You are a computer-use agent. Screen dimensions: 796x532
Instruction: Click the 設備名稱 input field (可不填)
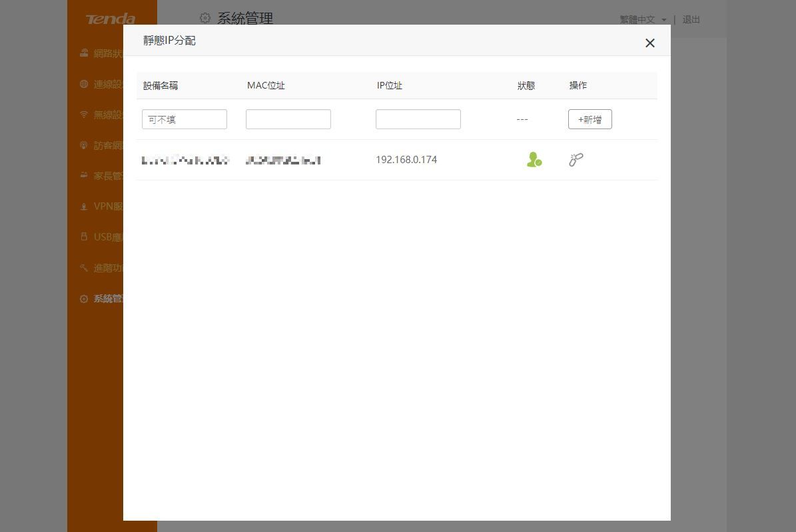tap(185, 119)
